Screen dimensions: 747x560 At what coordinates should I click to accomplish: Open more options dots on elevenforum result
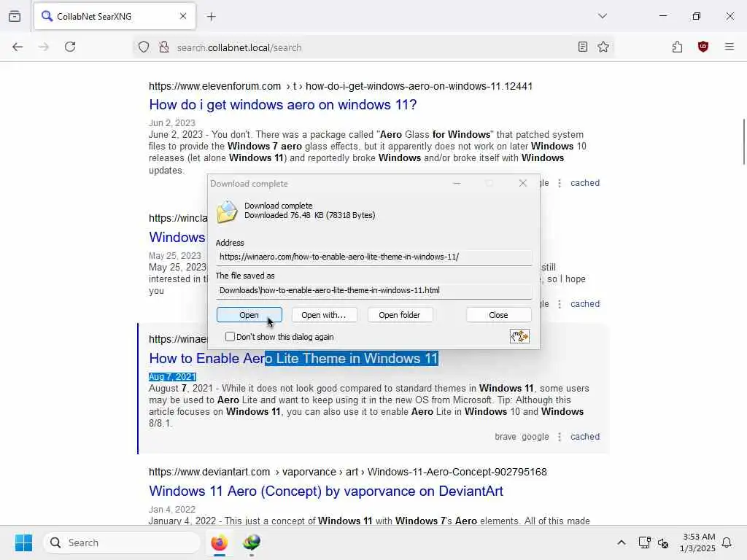[x=560, y=183]
